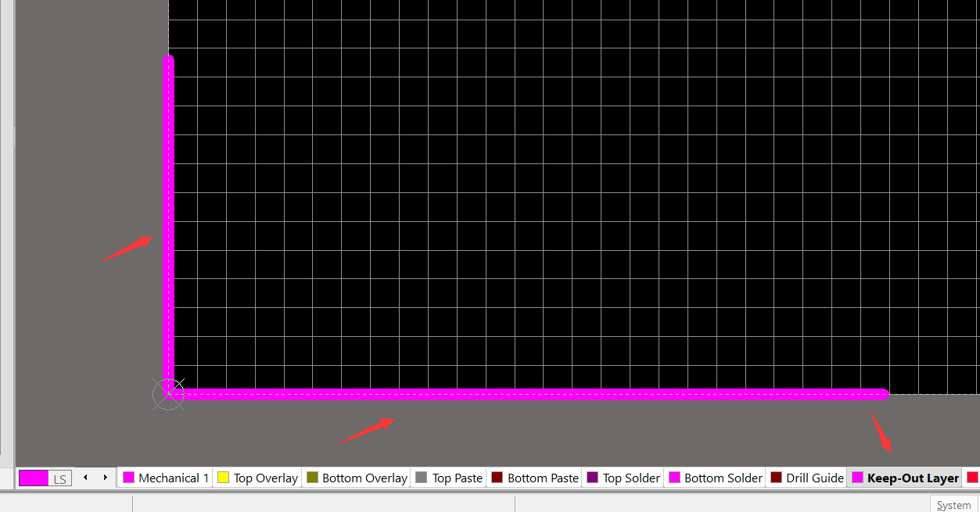
Task: Switch to the Top Paste layer
Action: [448, 478]
